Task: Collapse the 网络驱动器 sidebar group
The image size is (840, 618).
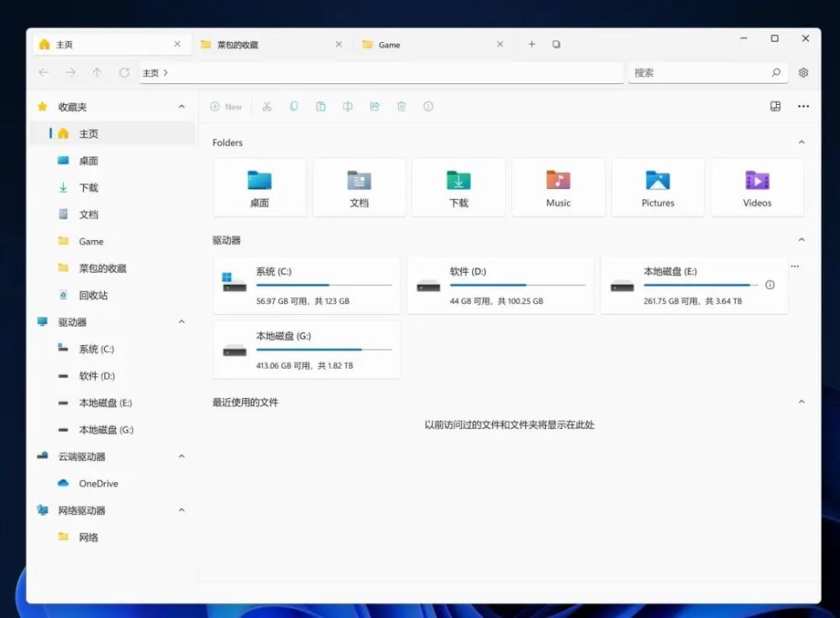Action: pyautogui.click(x=181, y=510)
